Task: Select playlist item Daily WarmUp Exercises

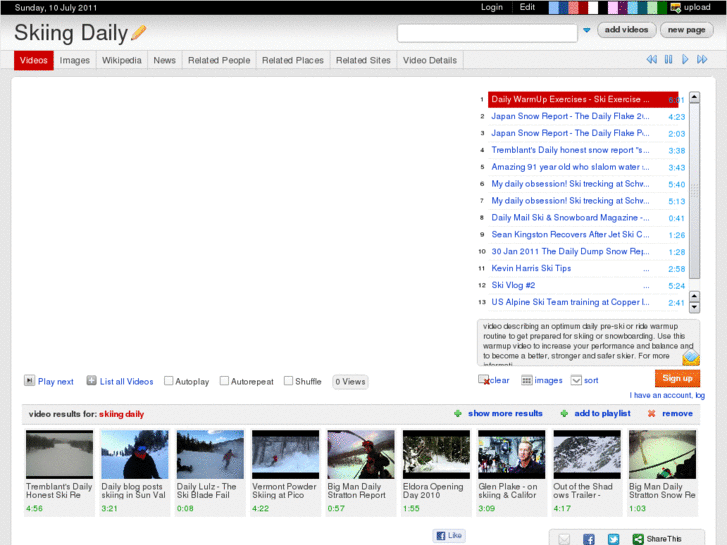Action: pyautogui.click(x=583, y=99)
